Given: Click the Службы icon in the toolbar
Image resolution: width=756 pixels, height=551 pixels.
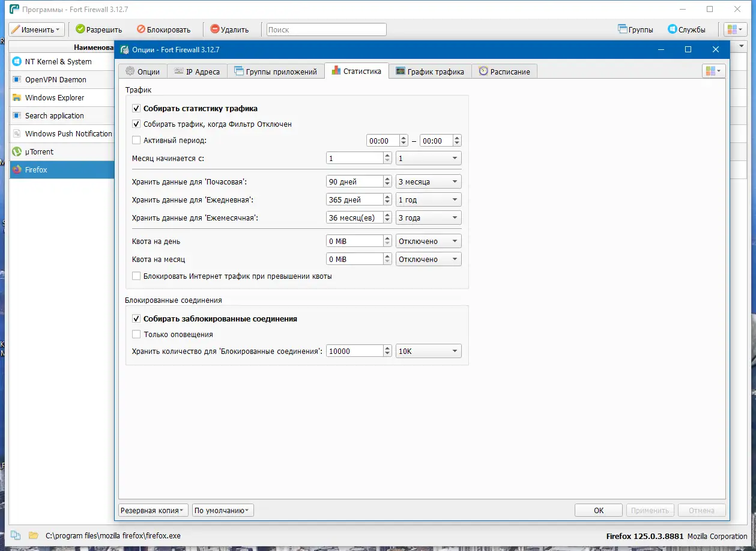Looking at the screenshot, I should [673, 29].
